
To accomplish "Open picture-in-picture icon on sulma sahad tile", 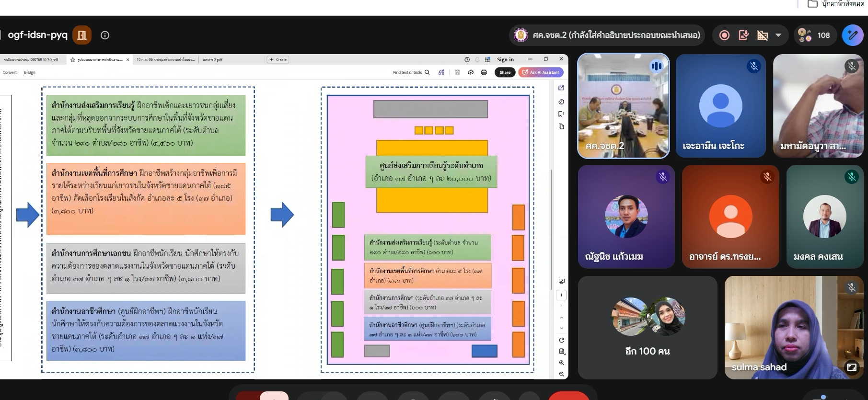I will [852, 367].
